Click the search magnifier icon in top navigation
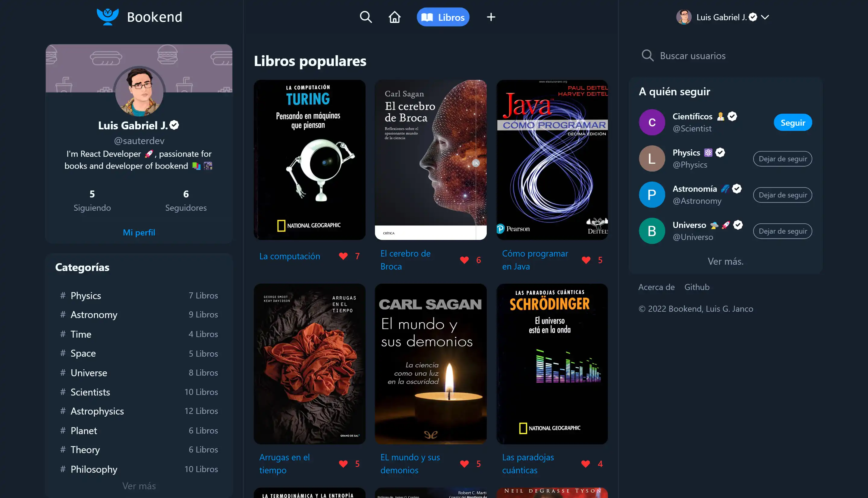 point(366,17)
